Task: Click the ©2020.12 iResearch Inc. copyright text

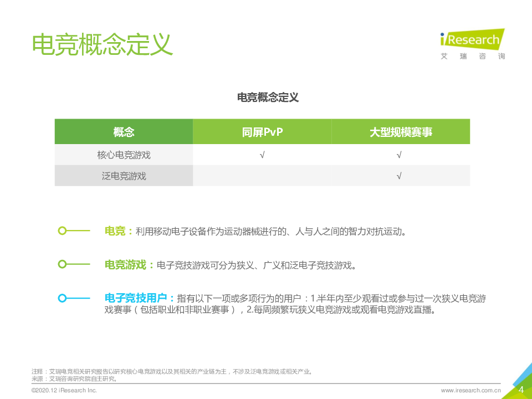Action: [x=64, y=391]
